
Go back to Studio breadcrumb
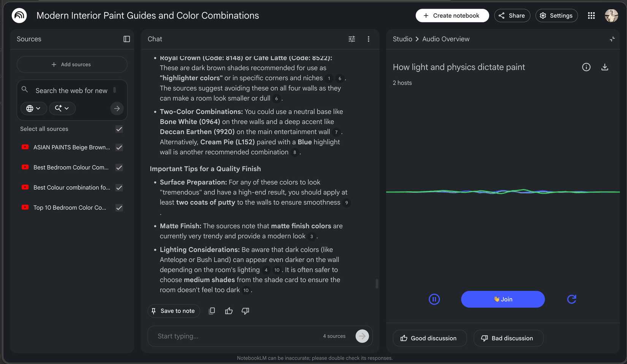coord(402,39)
